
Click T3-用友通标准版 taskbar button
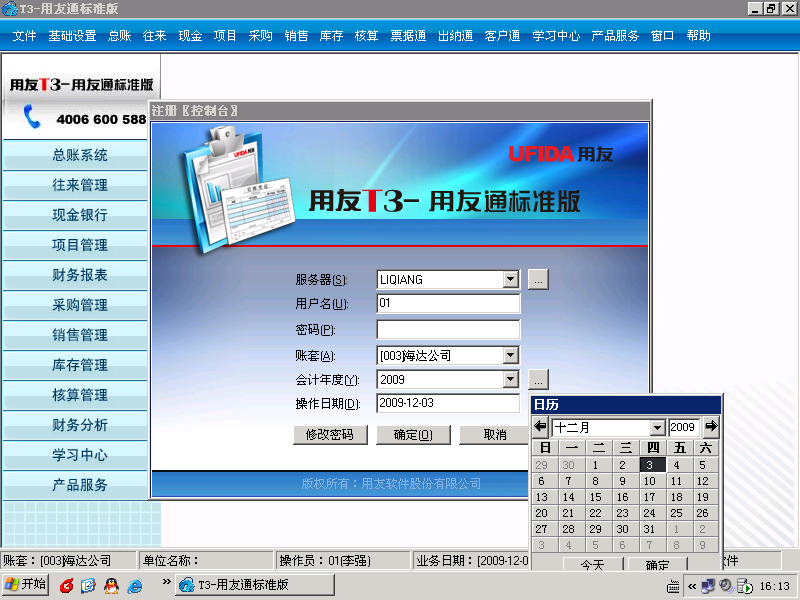pyautogui.click(x=255, y=585)
